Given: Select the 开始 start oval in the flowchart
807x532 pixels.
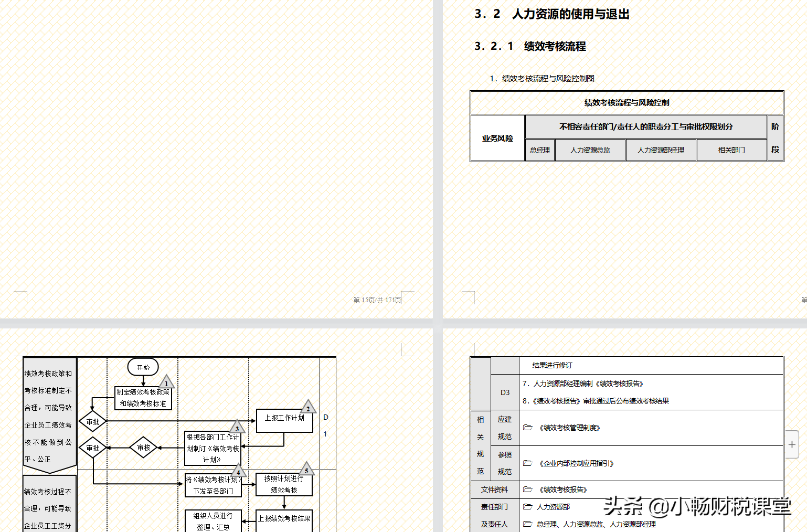Looking at the screenshot, I should pos(143,367).
